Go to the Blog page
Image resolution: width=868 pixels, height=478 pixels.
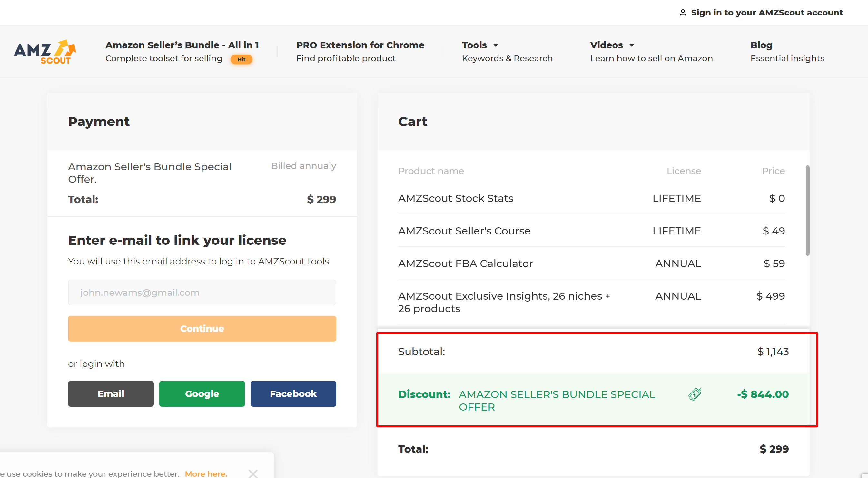787,52
